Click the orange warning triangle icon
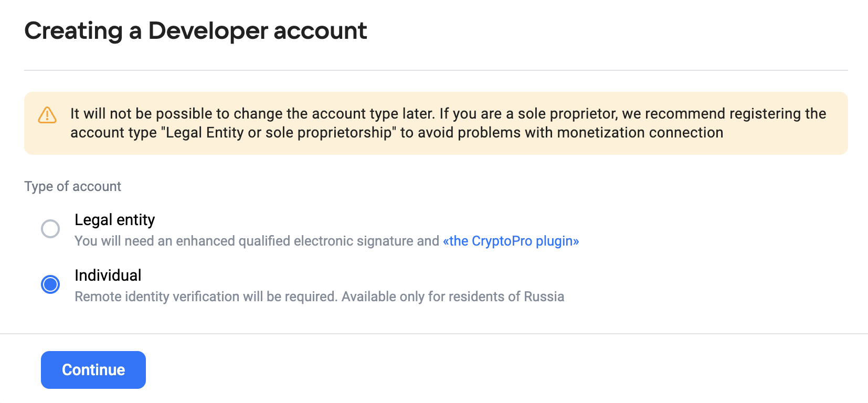This screenshot has height=403, width=868. tap(47, 115)
